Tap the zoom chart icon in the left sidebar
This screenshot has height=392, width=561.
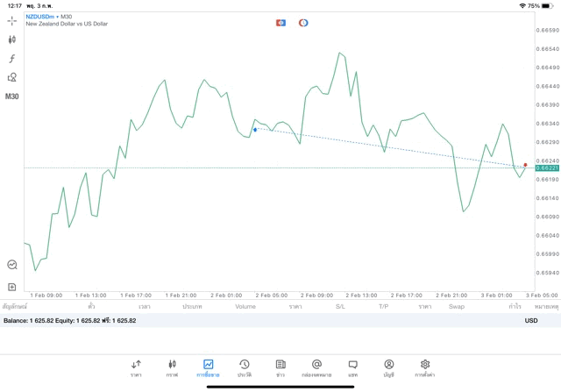pyautogui.click(x=12, y=264)
